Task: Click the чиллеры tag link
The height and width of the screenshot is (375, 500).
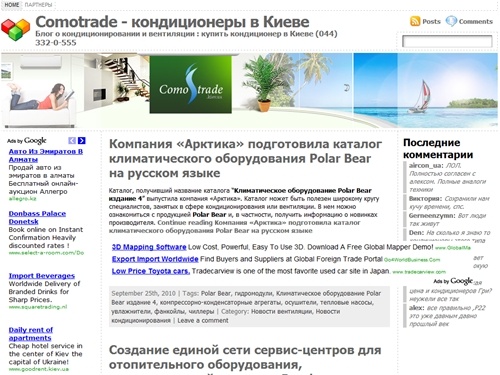Action: tap(201, 311)
